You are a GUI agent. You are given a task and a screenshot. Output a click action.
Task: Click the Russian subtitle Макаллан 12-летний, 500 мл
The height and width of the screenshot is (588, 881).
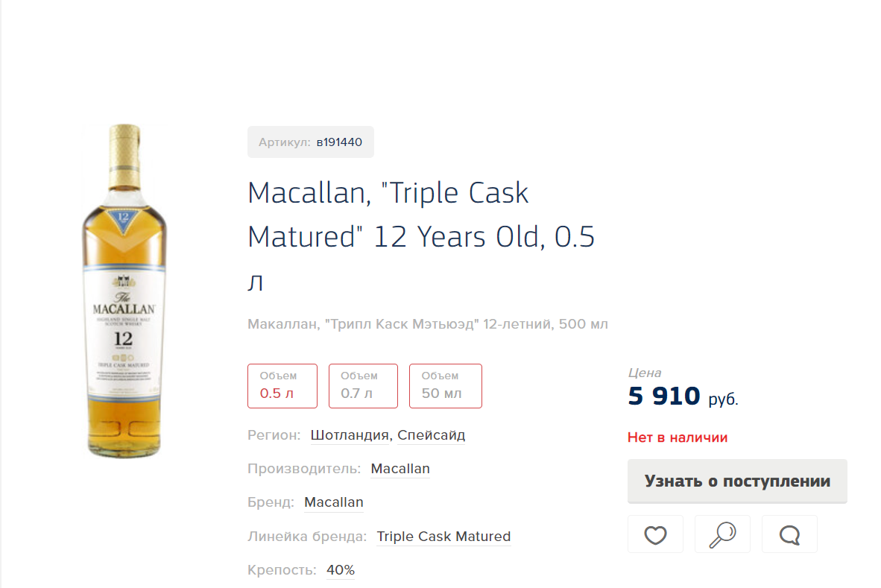tap(428, 325)
